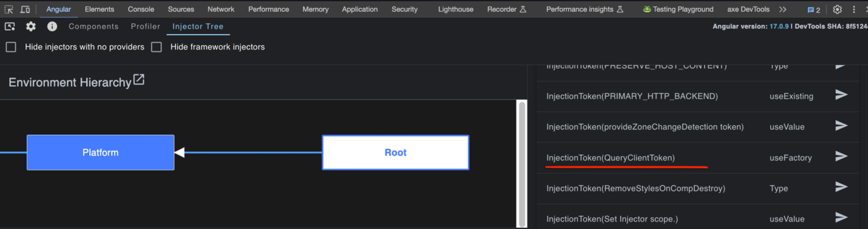Open the Profiler tab
This screenshot has height=229, width=868.
click(145, 26)
